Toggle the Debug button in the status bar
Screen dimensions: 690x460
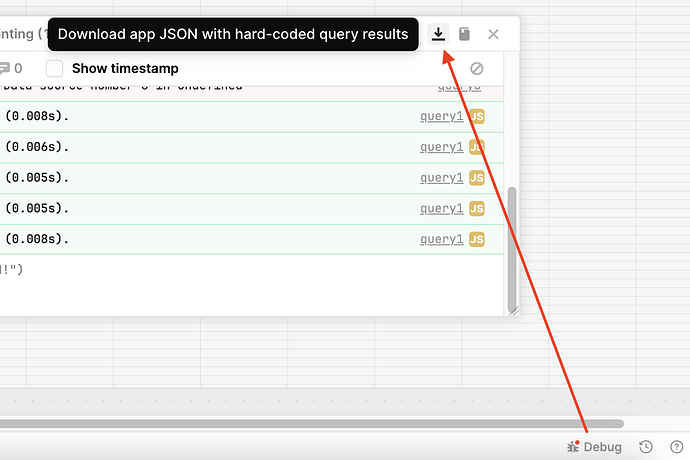595,447
